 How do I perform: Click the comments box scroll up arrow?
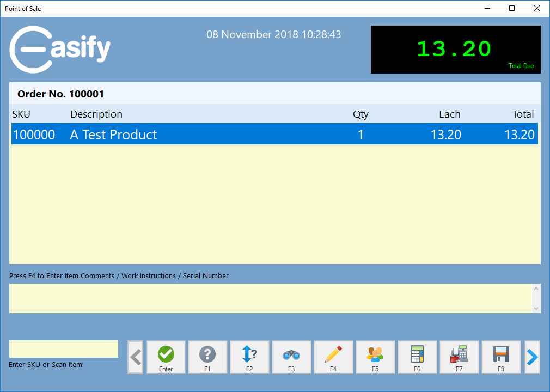tap(536, 289)
